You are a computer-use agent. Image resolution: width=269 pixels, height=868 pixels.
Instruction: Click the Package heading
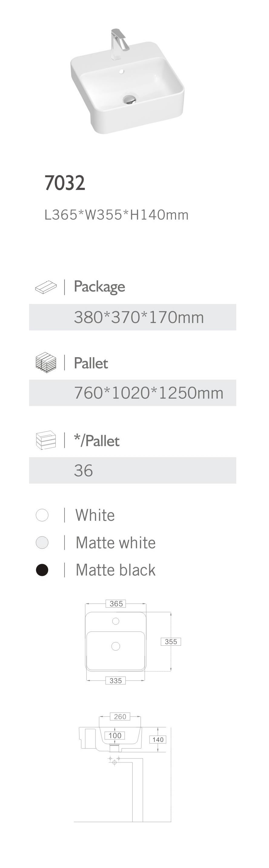pos(99,287)
